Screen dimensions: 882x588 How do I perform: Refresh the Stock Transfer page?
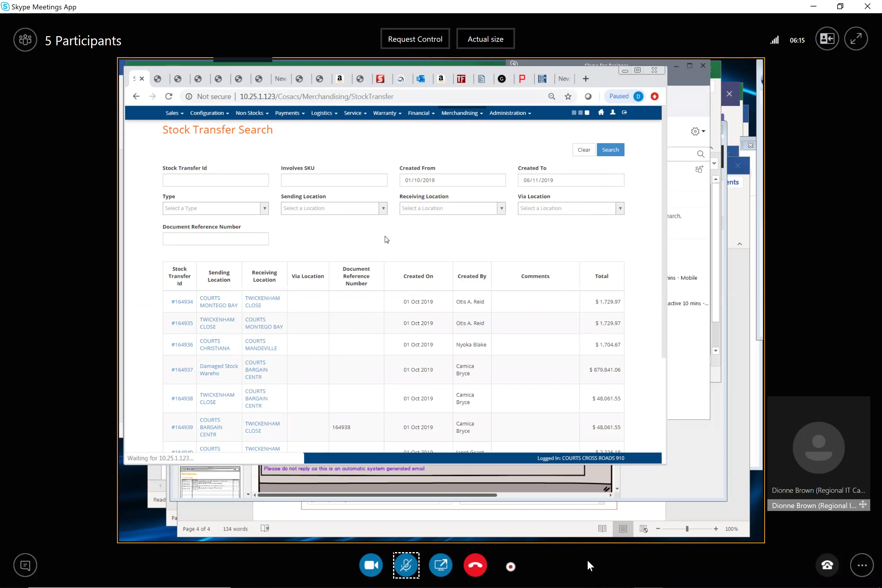169,96
